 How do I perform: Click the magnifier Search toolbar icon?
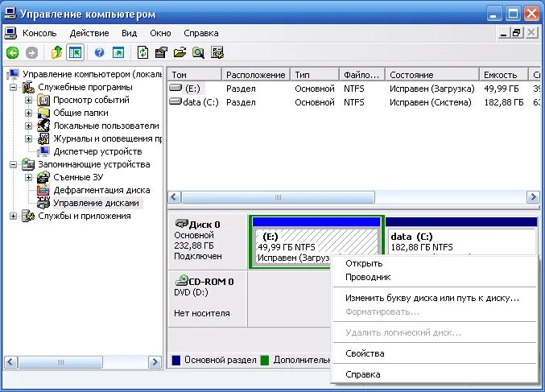(199, 53)
